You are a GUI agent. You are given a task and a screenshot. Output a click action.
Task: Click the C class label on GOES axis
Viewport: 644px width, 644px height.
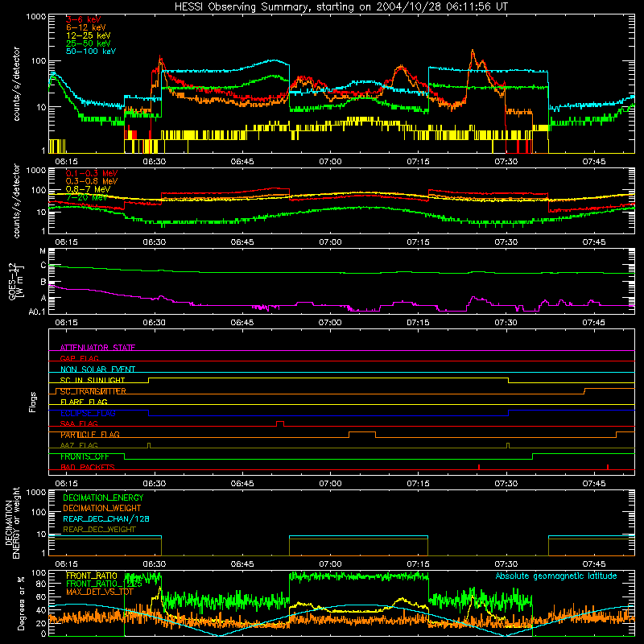(x=43, y=266)
